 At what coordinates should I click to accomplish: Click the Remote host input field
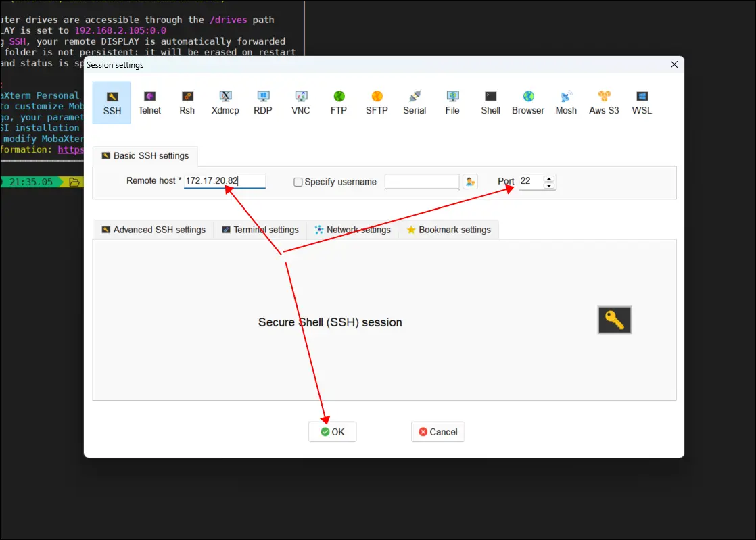(x=225, y=181)
